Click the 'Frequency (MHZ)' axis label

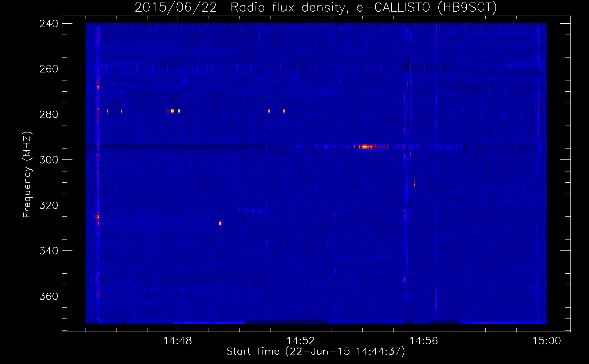coord(27,174)
